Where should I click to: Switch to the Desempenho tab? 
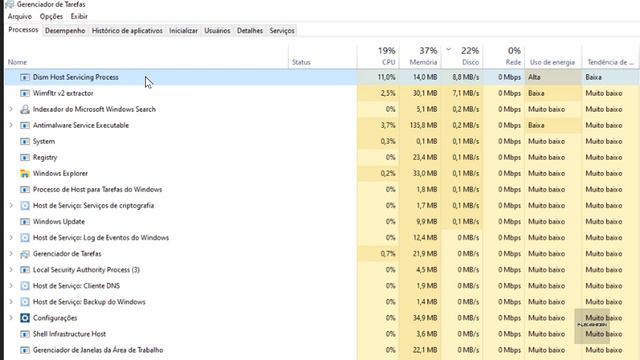(x=65, y=31)
